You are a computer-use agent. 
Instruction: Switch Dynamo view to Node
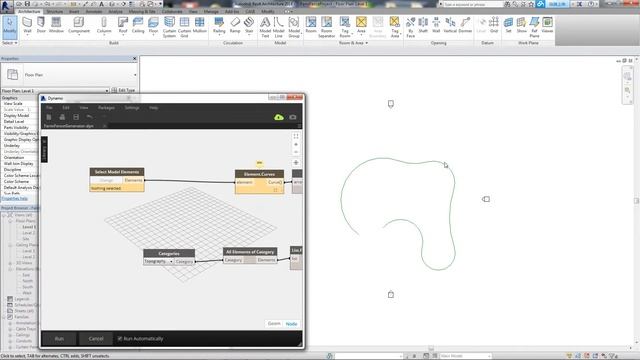(x=291, y=324)
